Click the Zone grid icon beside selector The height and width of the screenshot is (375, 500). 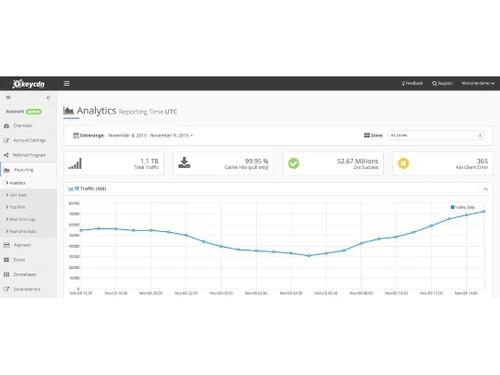367,135
